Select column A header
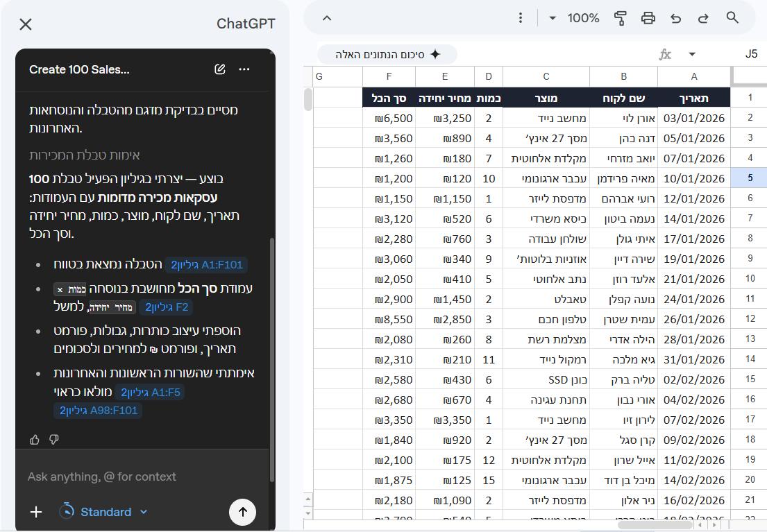The width and height of the screenshot is (767, 532). [x=694, y=76]
